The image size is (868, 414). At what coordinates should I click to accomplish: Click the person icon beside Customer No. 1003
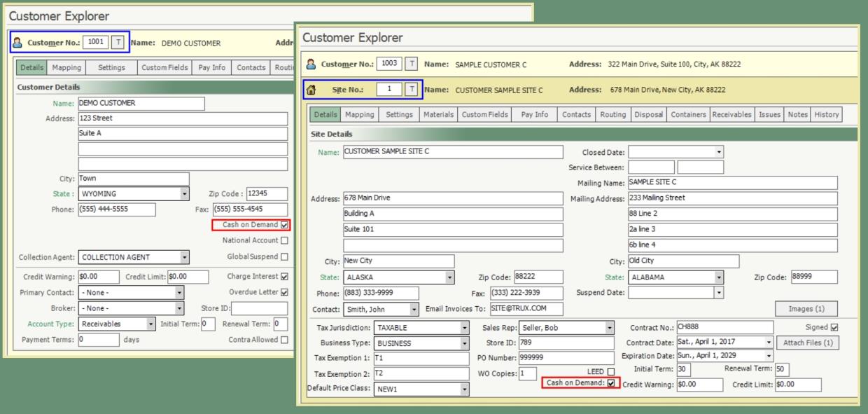(312, 64)
